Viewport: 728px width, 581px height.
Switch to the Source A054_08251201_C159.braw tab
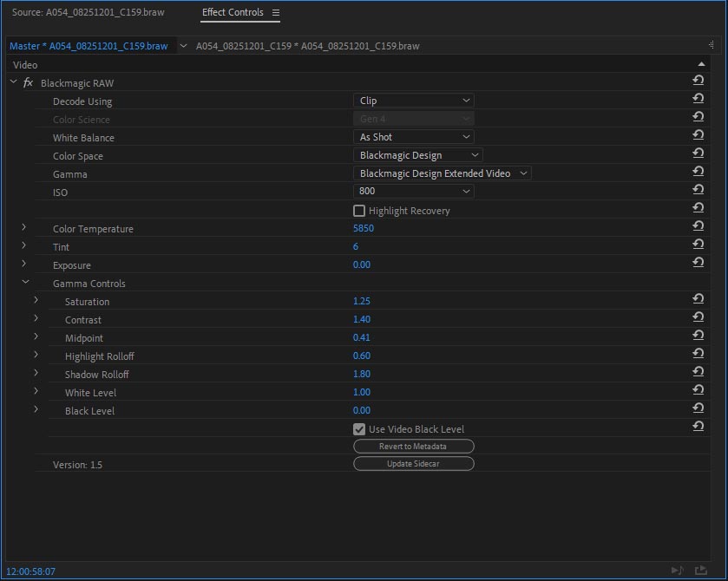coord(89,12)
